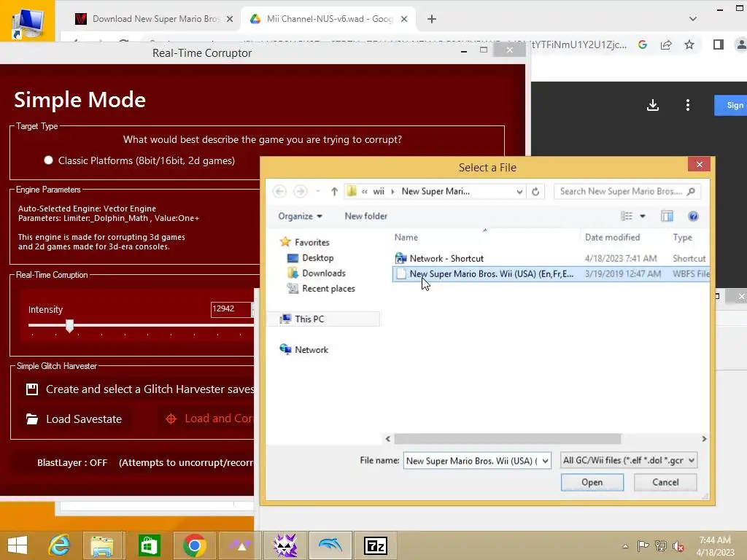Click Google Drive download icon
Image resolution: width=747 pixels, height=560 pixels.
point(653,105)
